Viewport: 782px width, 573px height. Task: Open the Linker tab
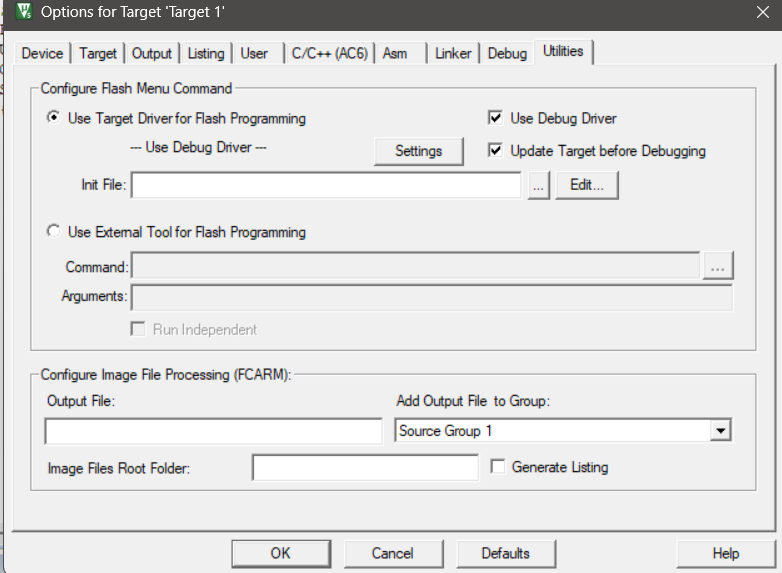click(453, 54)
